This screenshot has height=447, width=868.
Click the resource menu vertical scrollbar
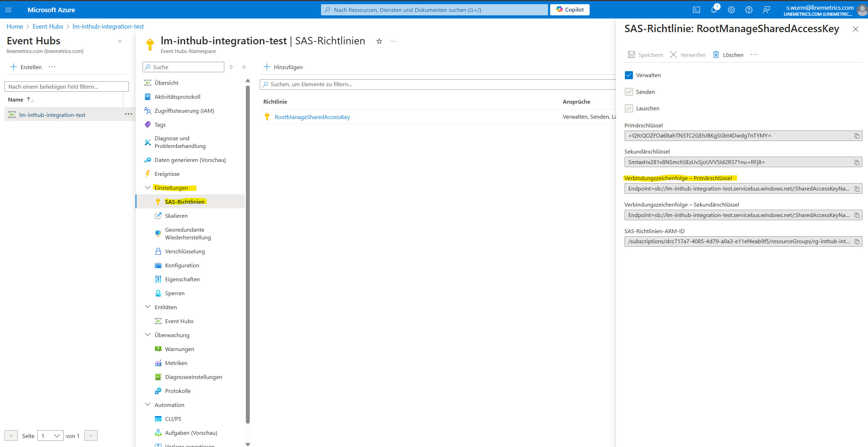[248, 255]
